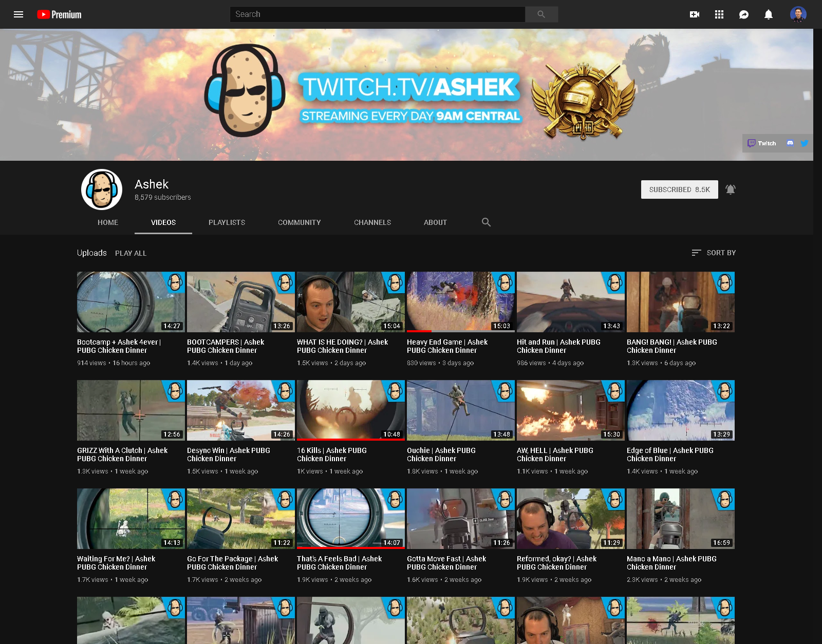Screen dimensions: 822x644
Task: Open BOOTCAMPERS video thumbnail
Action: pyautogui.click(x=241, y=302)
